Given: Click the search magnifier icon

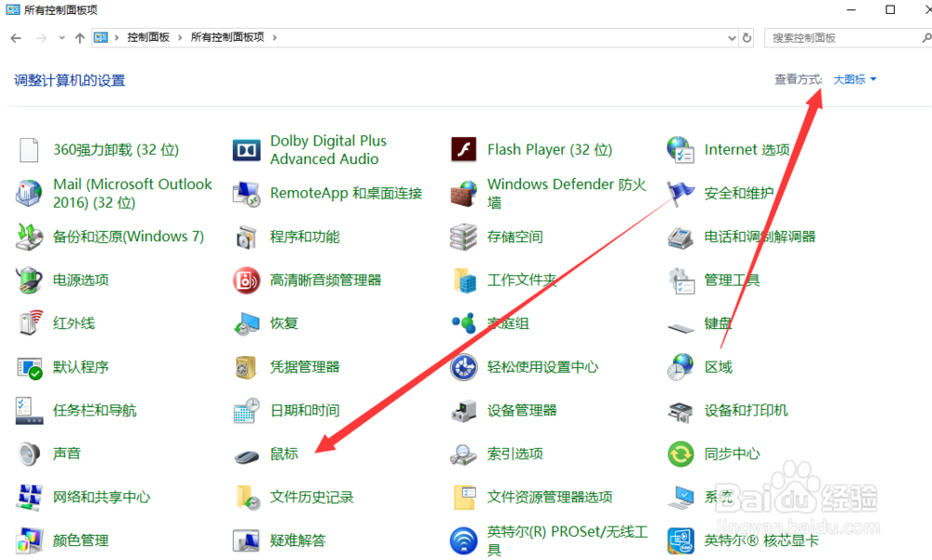Looking at the screenshot, I should click(926, 38).
